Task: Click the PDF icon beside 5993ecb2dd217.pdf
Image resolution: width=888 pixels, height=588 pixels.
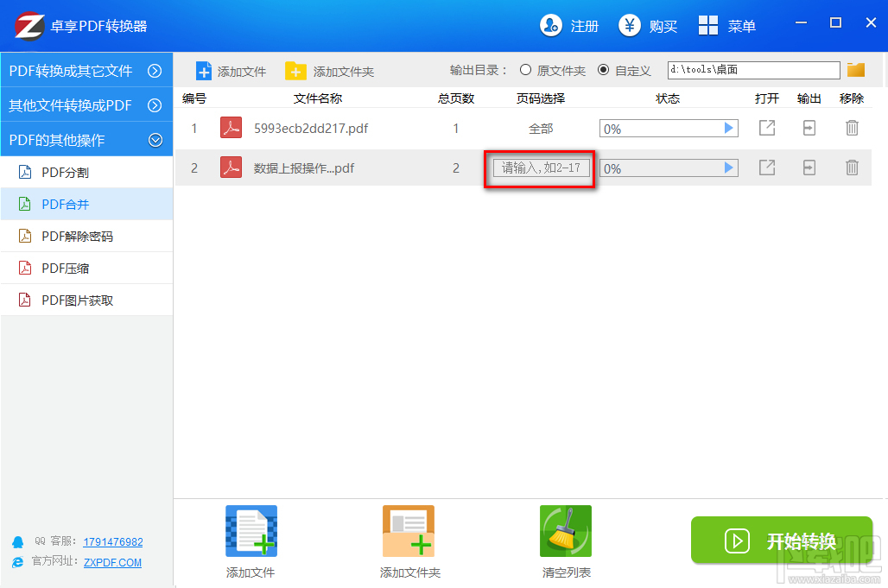Action: [x=231, y=128]
